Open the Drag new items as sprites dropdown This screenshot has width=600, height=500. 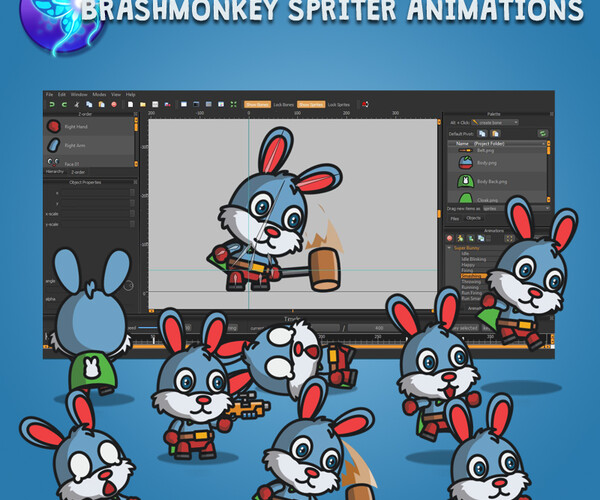point(516,208)
